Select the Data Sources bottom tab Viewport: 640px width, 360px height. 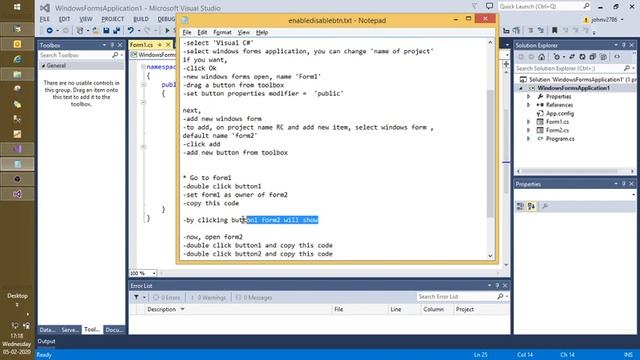47,329
